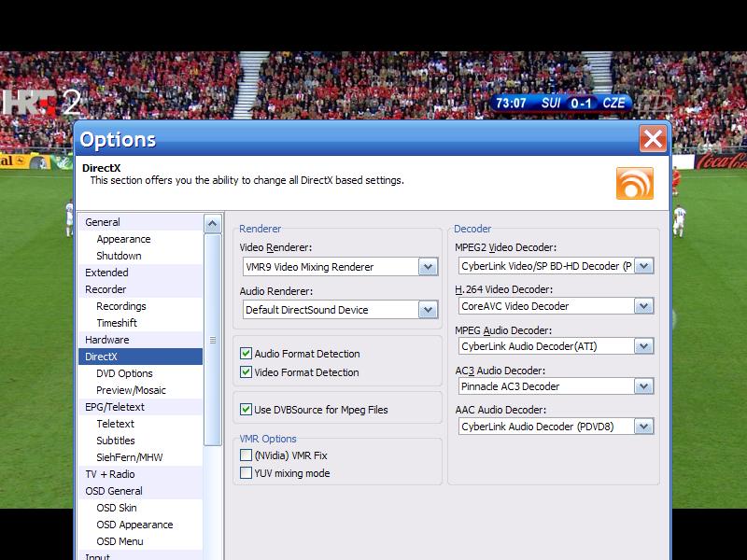
Task: Expand the AAC Audio Decoder dropdown
Action: (x=643, y=427)
